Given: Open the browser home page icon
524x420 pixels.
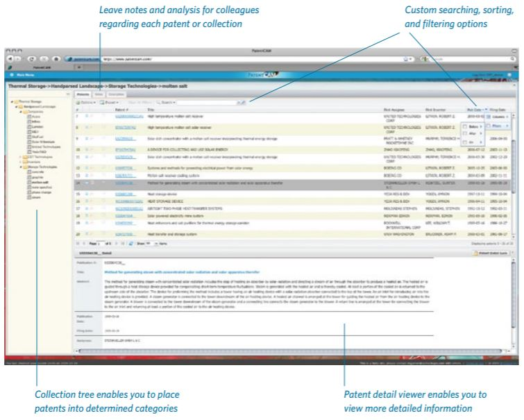Looking at the screenshot, I should coord(56,59).
